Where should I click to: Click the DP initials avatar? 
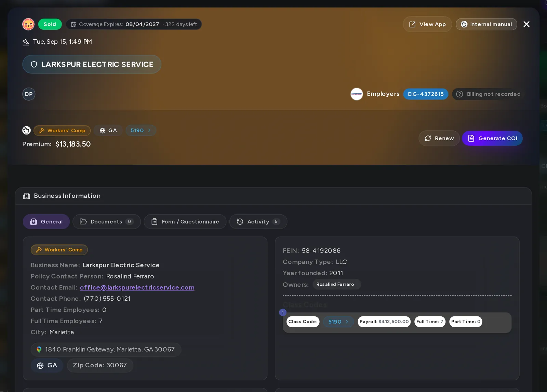click(x=29, y=94)
